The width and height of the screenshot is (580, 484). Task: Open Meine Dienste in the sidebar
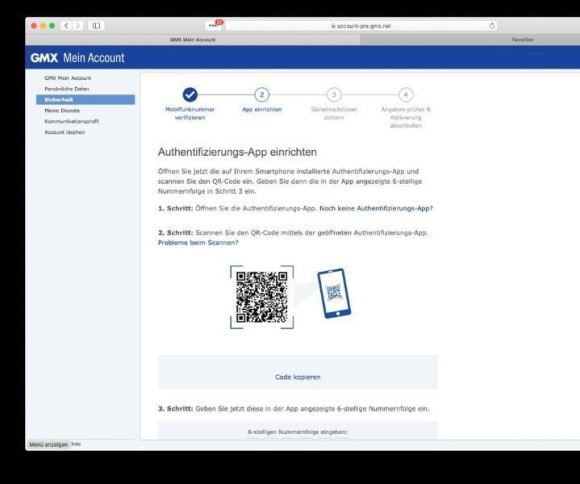pyautogui.click(x=62, y=110)
